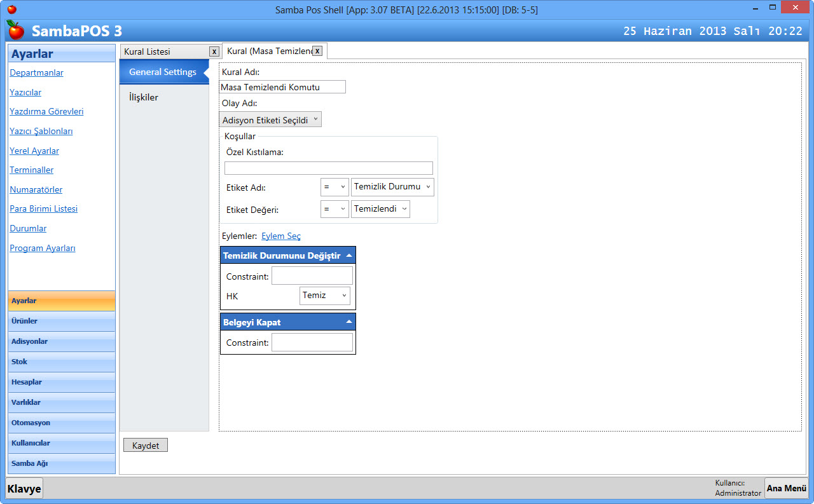Open the Otomasyon navigation section
This screenshot has width=814, height=504.
click(62, 423)
